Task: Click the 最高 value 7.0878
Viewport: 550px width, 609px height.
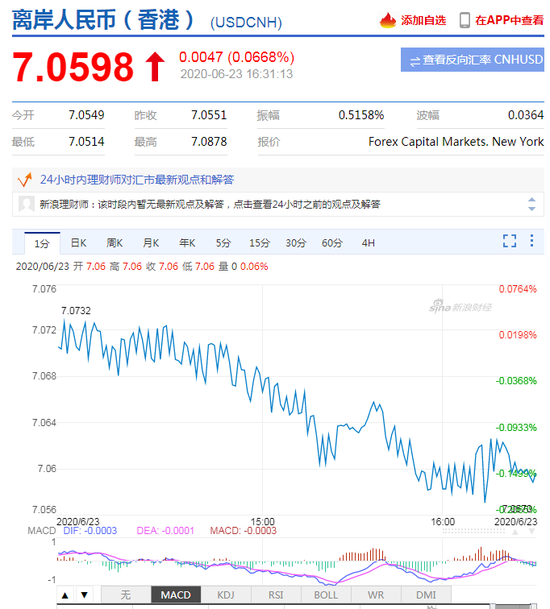Action: coord(209,142)
